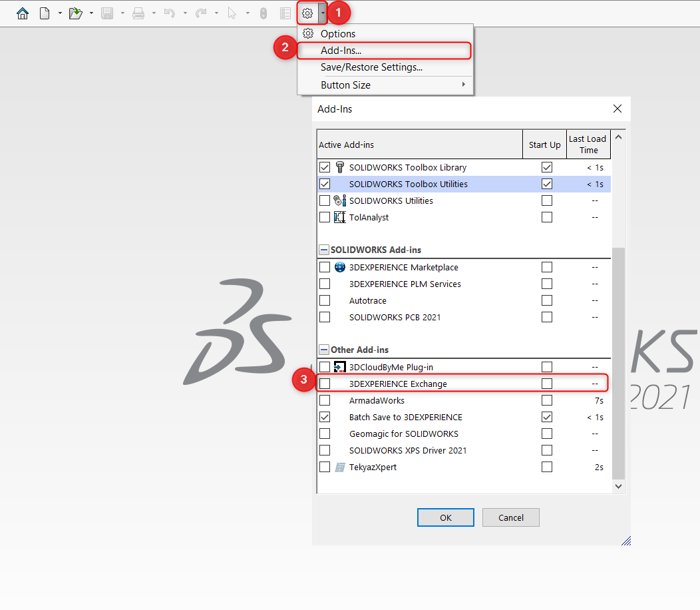The width and height of the screenshot is (700, 610).
Task: Click the TekyazXpert icon
Action: [x=340, y=467]
